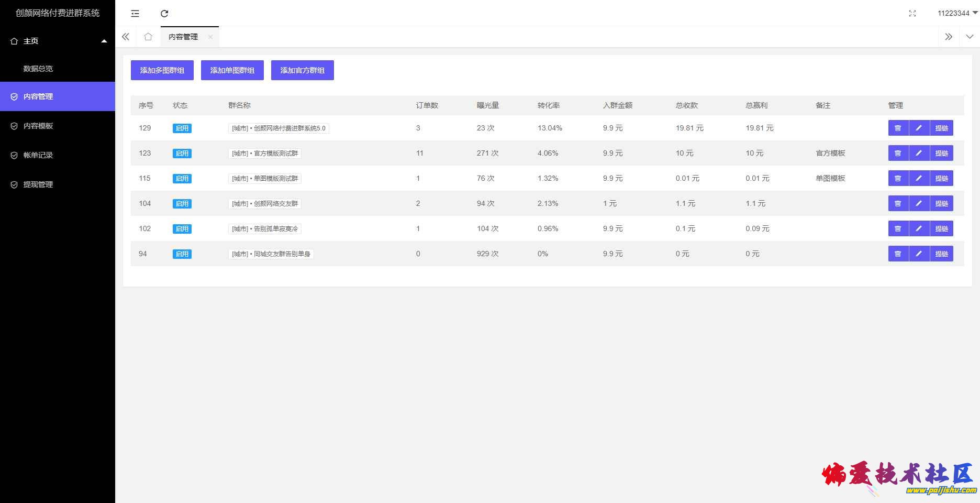The height and width of the screenshot is (503, 980).
Task: Toggle the 启用 status badge for row 129
Action: 182,128
